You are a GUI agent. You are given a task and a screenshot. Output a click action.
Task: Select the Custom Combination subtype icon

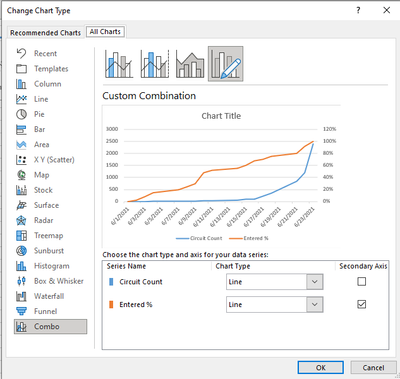(226, 64)
